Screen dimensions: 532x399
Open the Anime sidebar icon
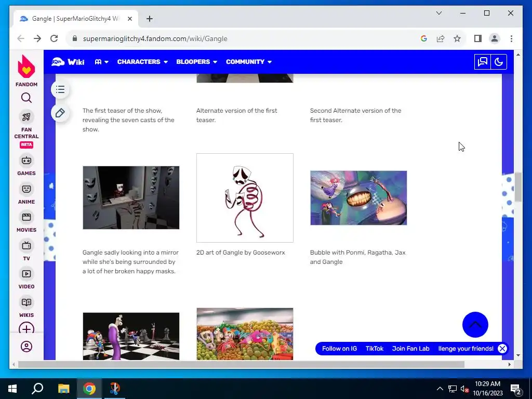26,189
